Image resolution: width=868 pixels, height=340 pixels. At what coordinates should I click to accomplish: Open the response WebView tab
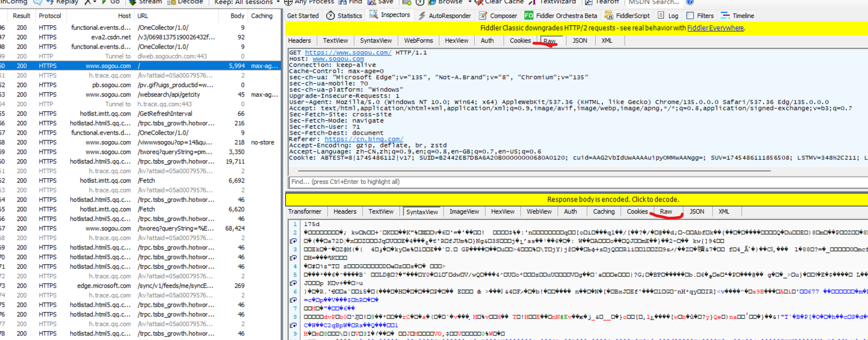click(539, 211)
